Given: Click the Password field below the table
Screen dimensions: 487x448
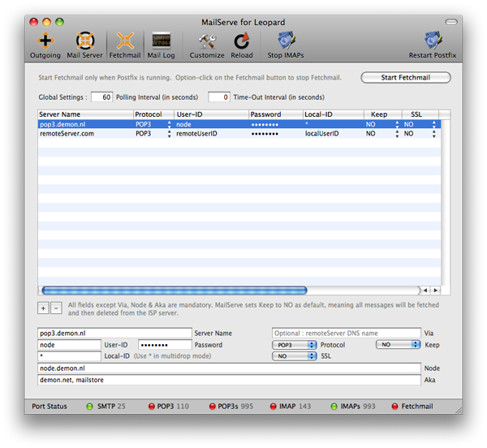Looking at the screenshot, I should [165, 345].
